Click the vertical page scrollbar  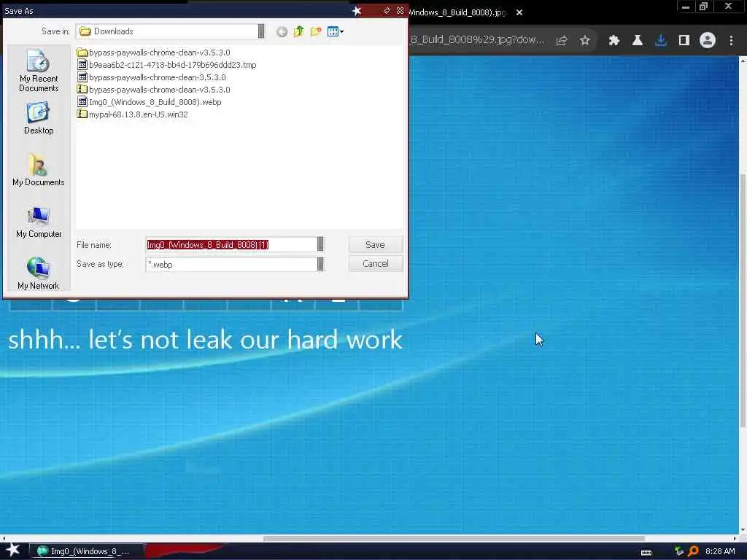(x=742, y=300)
